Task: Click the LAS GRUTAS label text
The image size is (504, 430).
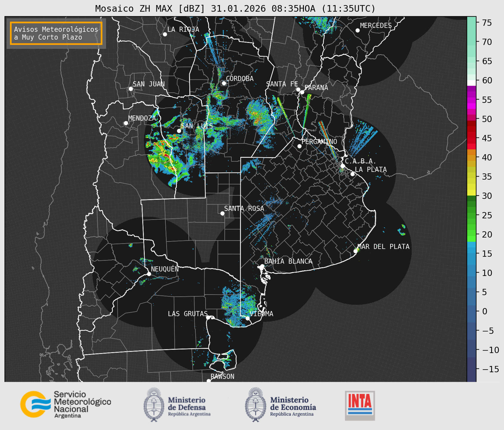Action: pyautogui.click(x=188, y=314)
